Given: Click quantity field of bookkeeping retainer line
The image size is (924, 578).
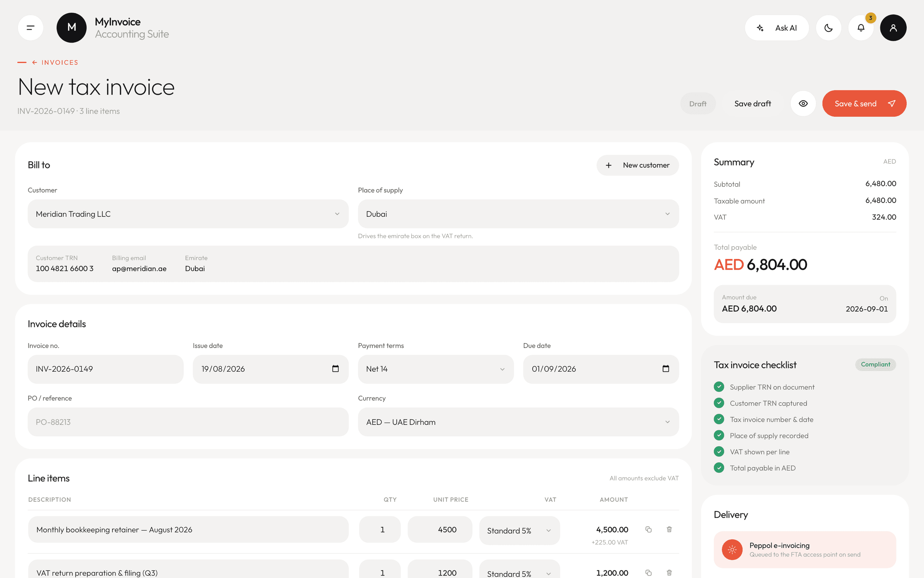Looking at the screenshot, I should (380, 530).
